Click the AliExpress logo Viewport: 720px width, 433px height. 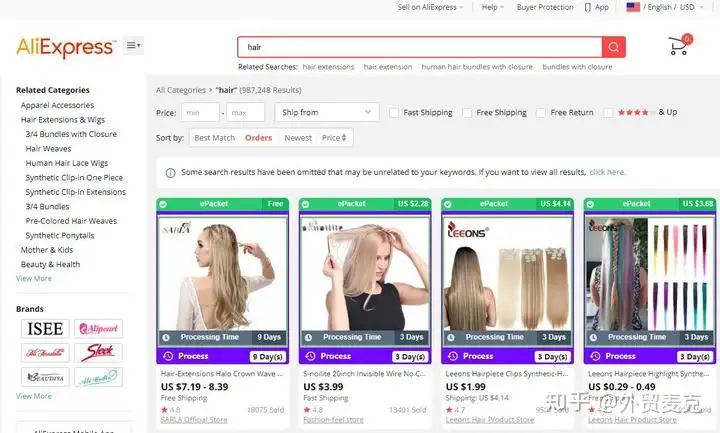tap(65, 47)
